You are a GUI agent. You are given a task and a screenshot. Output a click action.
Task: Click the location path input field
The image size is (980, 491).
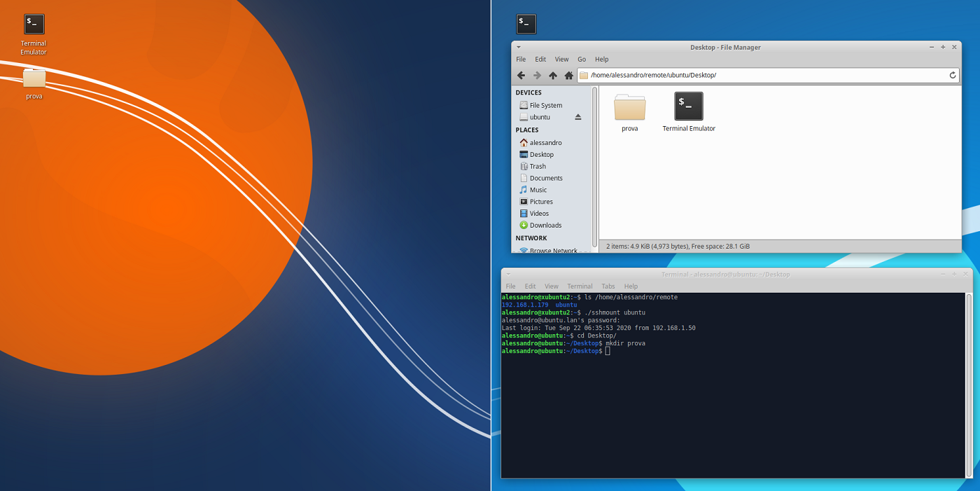[x=763, y=75]
